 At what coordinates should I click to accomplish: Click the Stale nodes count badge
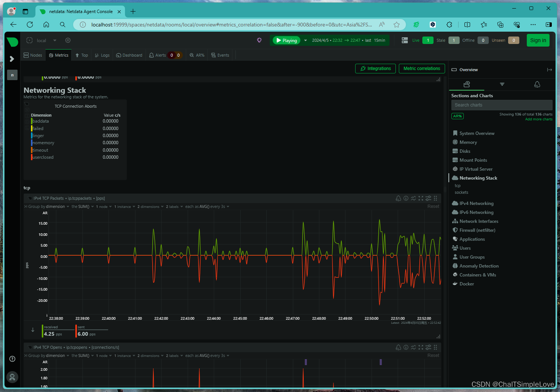454,40
